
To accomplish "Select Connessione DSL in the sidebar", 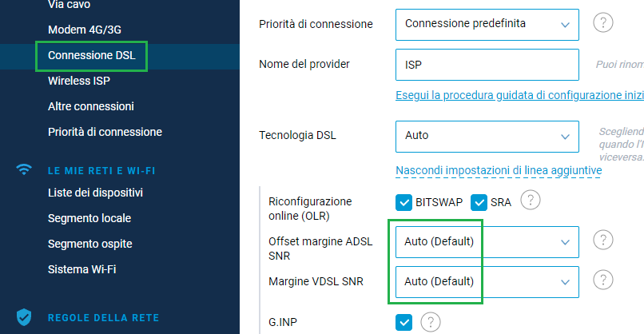I will point(91,55).
